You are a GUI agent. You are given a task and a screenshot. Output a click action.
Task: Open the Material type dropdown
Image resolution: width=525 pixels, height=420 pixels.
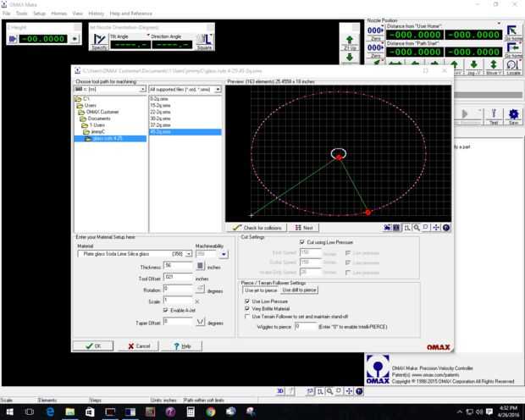(189, 253)
